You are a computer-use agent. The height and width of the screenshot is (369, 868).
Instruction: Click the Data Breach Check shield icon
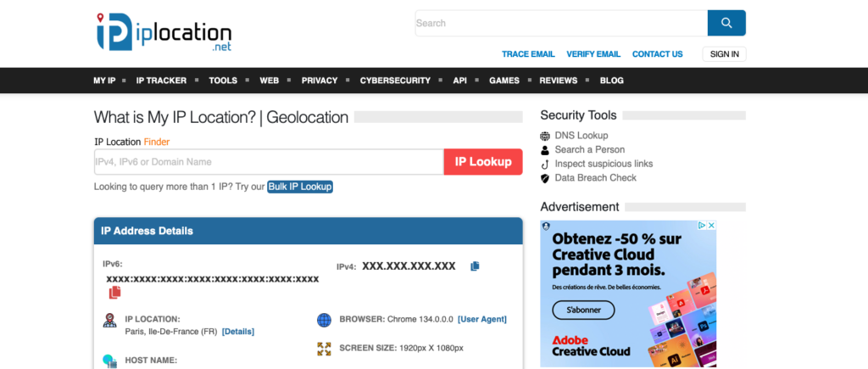(545, 178)
